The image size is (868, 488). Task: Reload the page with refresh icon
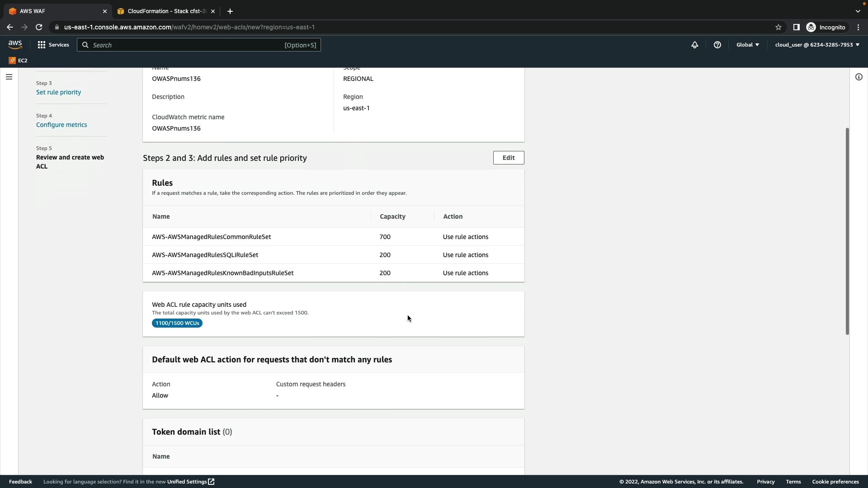pyautogui.click(x=39, y=27)
